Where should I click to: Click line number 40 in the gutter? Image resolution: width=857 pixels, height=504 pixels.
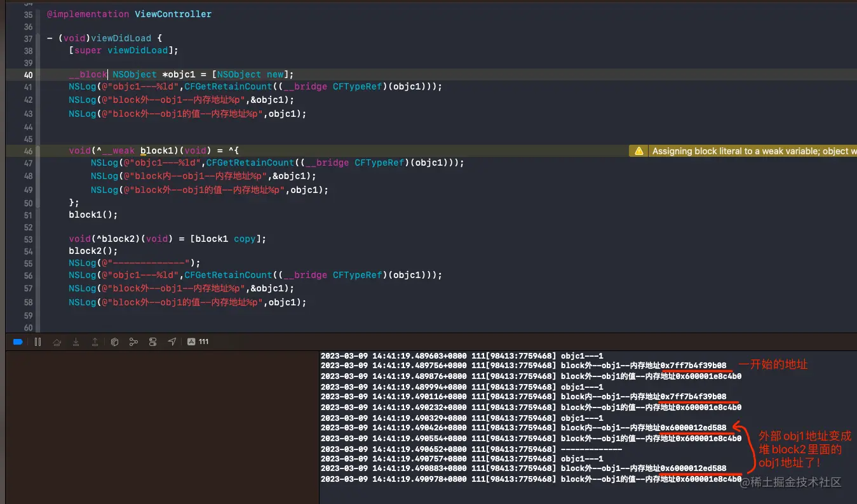[x=27, y=75]
